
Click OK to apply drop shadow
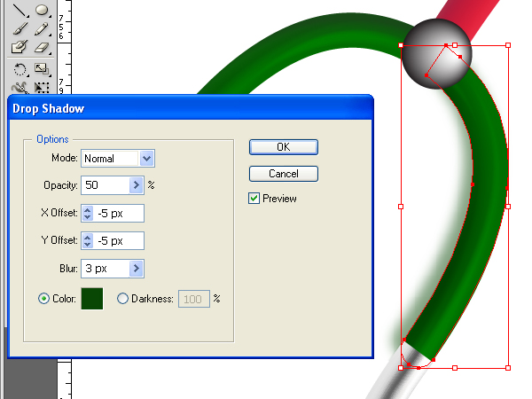tap(284, 147)
